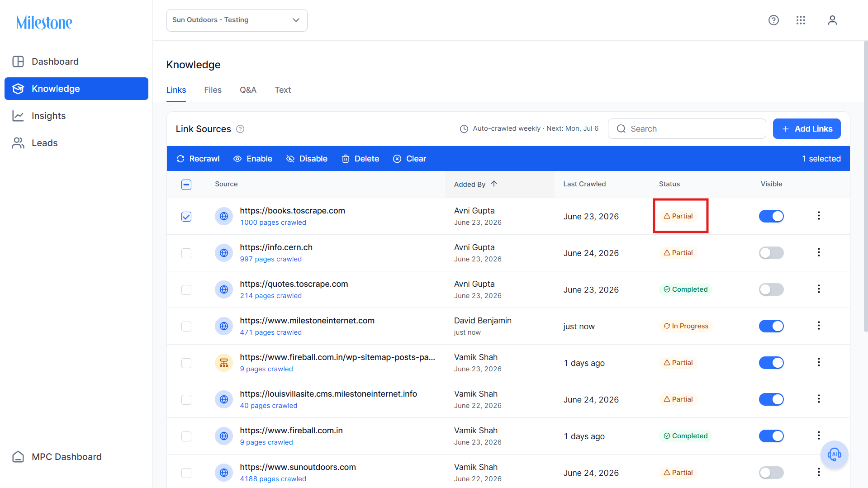The image size is (868, 488).
Task: Open more options for fireball wp-sitemap row
Action: click(819, 362)
